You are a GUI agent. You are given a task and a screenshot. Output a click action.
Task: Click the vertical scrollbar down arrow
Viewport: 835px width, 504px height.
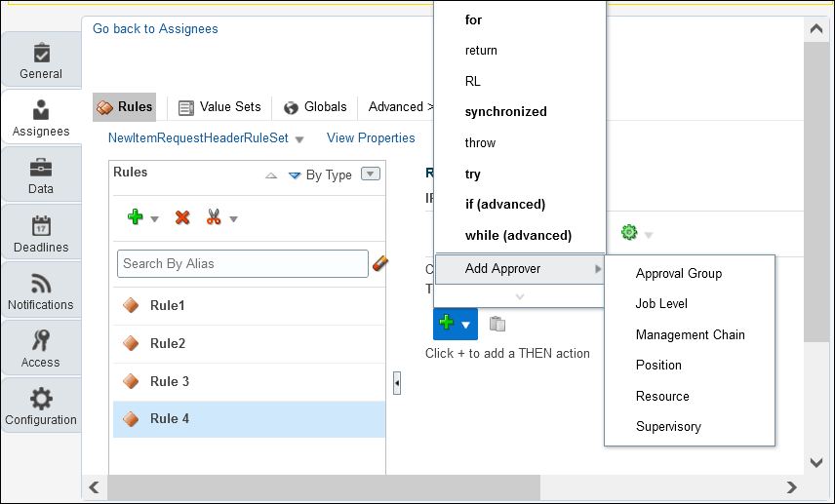tap(816, 462)
